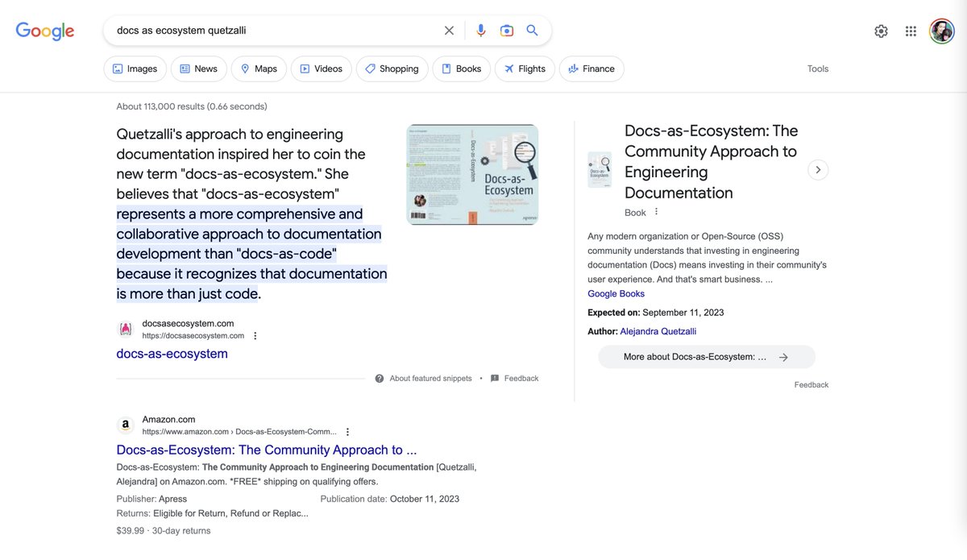Click the Google logo
The width and height of the screenshot is (967, 560).
pyautogui.click(x=45, y=31)
